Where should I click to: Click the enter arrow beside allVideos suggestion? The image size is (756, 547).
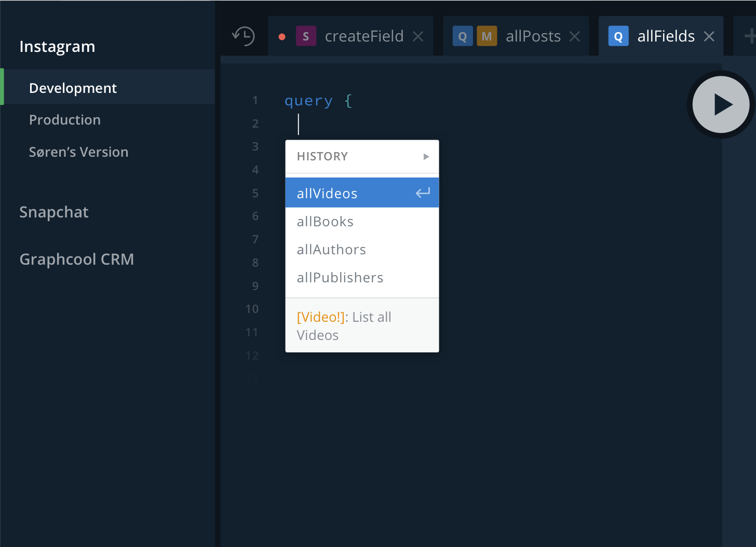(x=422, y=193)
